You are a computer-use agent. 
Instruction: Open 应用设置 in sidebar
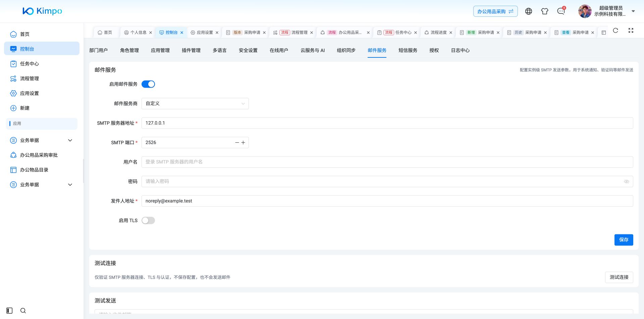pyautogui.click(x=42, y=93)
